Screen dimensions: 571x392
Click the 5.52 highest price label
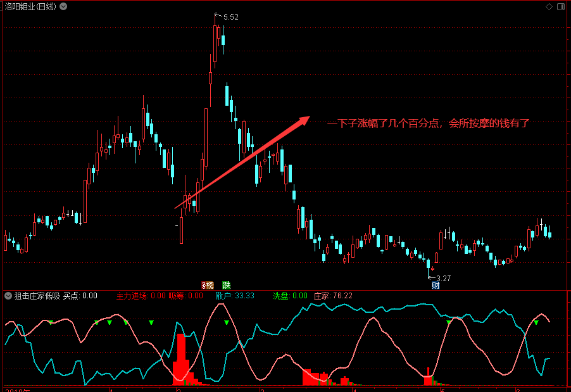pyautogui.click(x=231, y=17)
